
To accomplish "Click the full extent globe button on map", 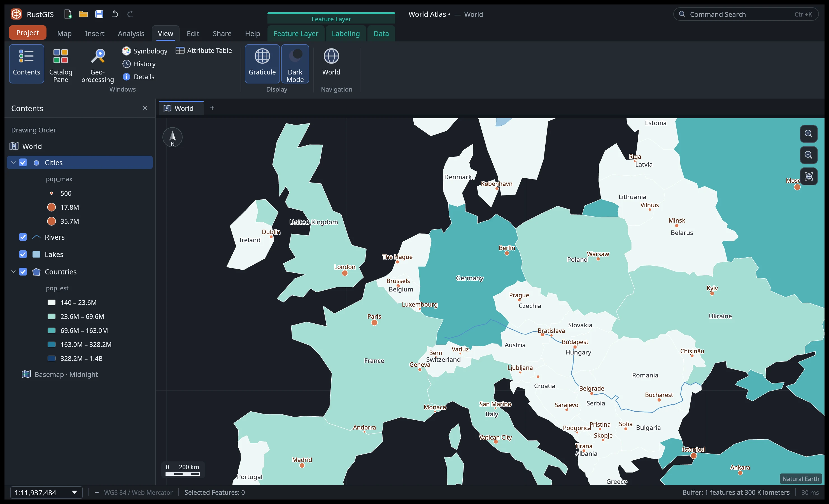I will point(809,176).
